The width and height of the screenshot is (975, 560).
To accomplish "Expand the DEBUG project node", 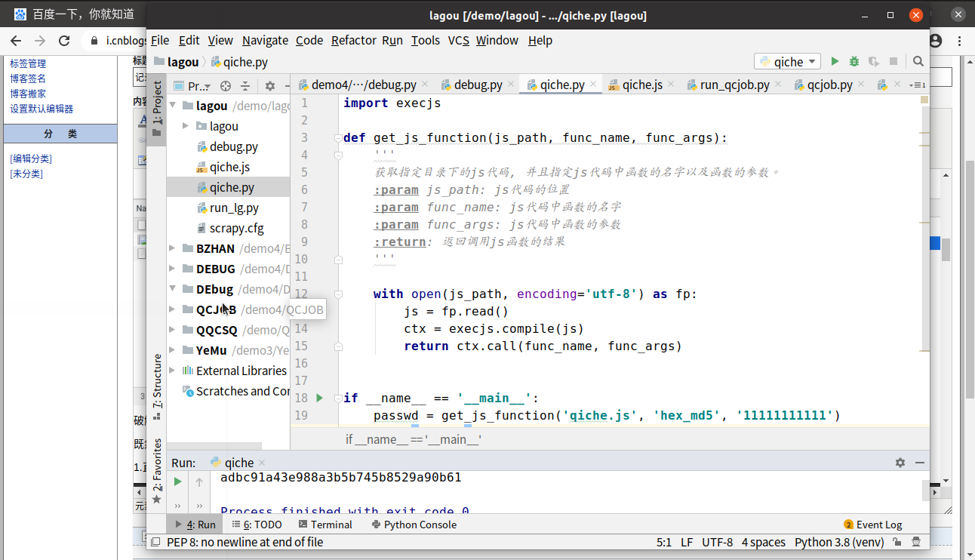I will point(173,269).
